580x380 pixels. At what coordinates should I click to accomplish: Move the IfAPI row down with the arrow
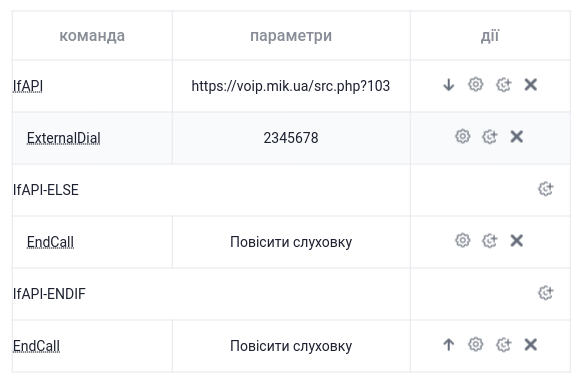tap(448, 85)
